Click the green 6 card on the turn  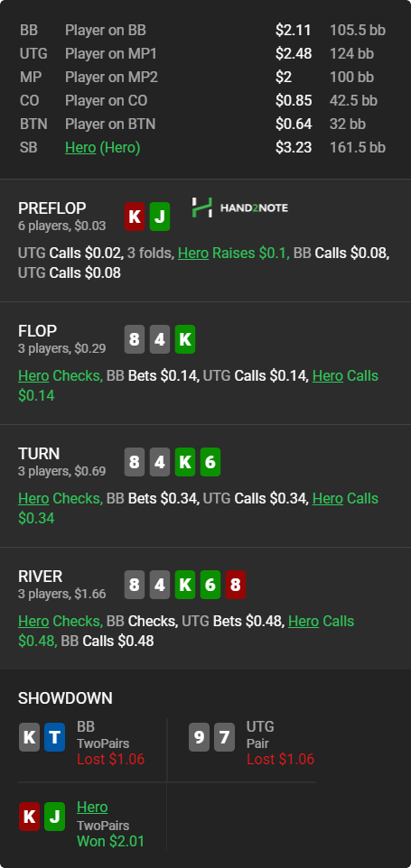tap(210, 462)
